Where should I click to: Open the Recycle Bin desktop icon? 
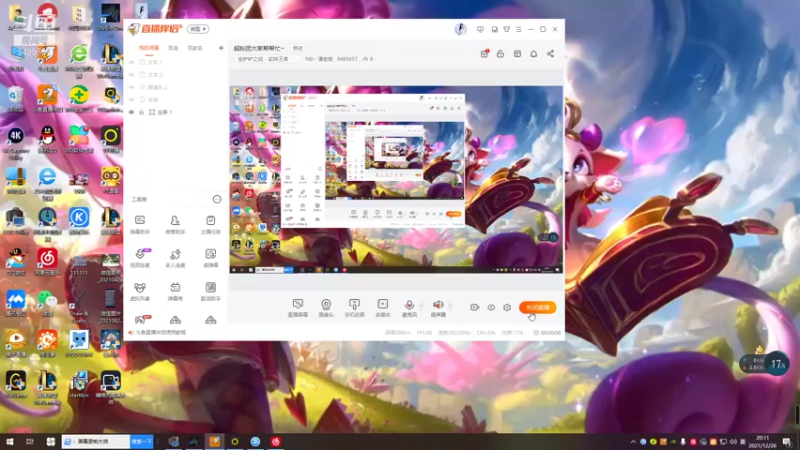(15, 99)
